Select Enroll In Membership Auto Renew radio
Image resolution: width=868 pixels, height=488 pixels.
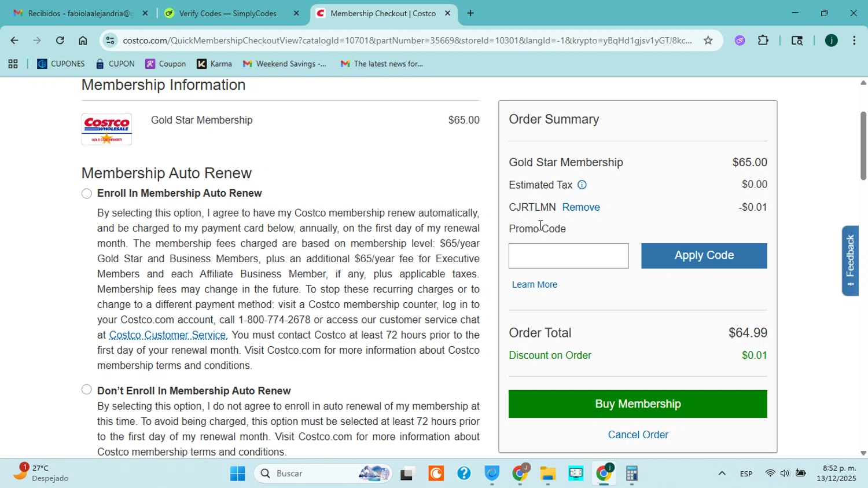pos(87,193)
